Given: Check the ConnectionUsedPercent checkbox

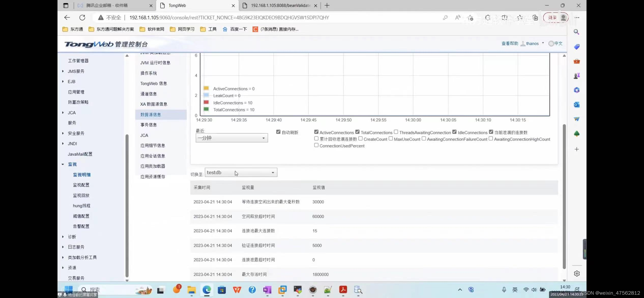Looking at the screenshot, I should tap(316, 145).
